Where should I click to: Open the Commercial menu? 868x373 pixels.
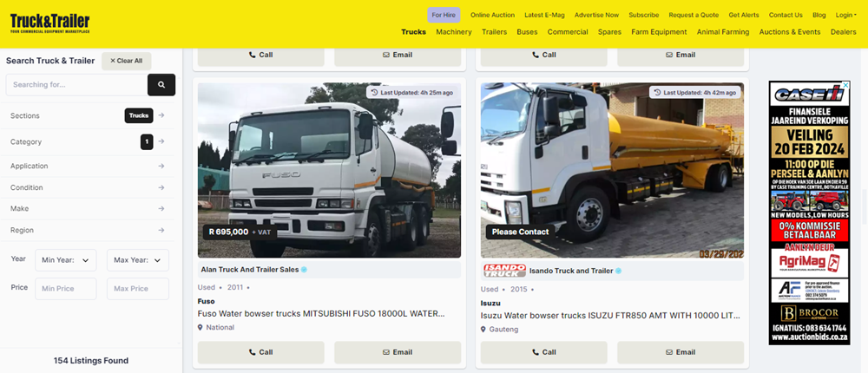pos(568,31)
